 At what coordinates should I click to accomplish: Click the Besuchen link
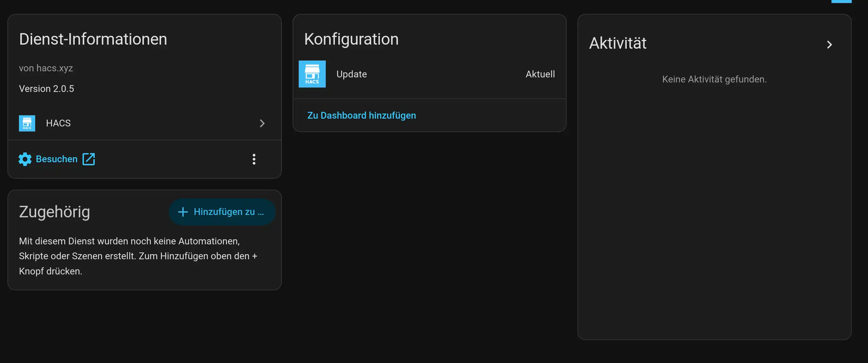[x=56, y=159]
